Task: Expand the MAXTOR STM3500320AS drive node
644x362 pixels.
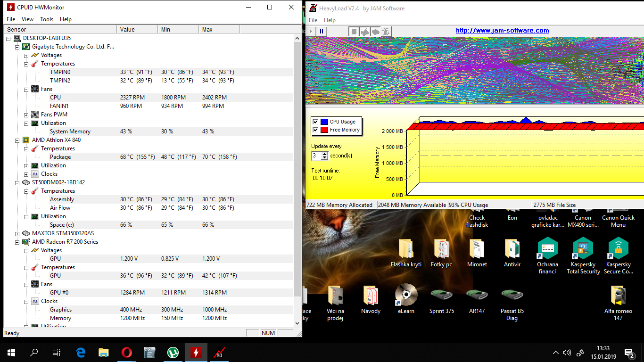Action: point(17,233)
